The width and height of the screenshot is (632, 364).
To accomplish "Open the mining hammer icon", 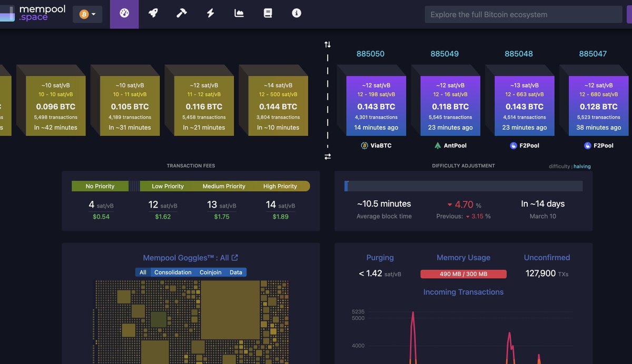I will coord(181,14).
